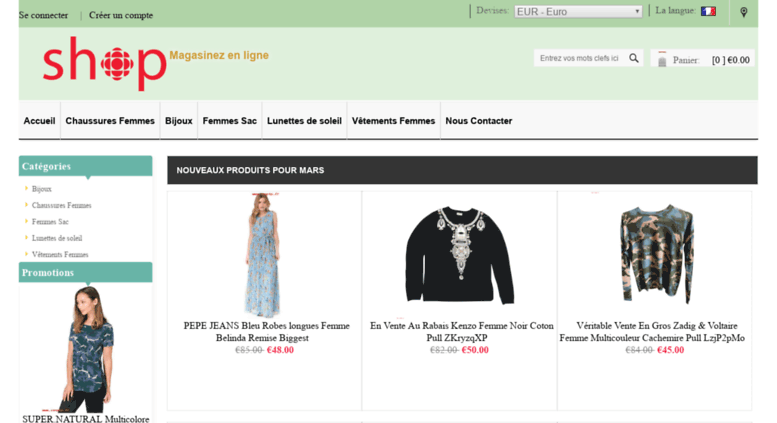
Task: Open the Devises EUR - Euro dropdown
Action: tap(578, 11)
